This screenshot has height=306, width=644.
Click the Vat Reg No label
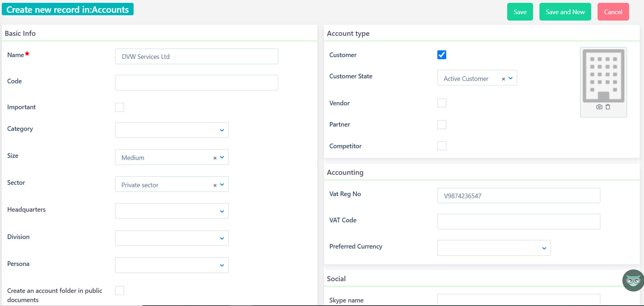point(345,194)
